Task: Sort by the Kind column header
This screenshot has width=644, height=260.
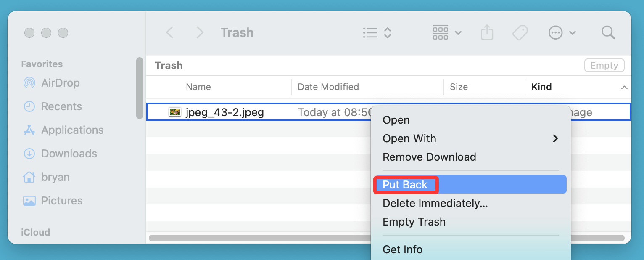Action: [541, 87]
